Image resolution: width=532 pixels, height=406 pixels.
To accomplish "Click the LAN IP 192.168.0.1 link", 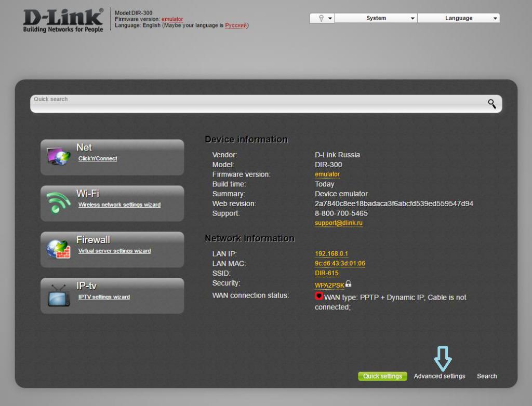I will (x=331, y=254).
